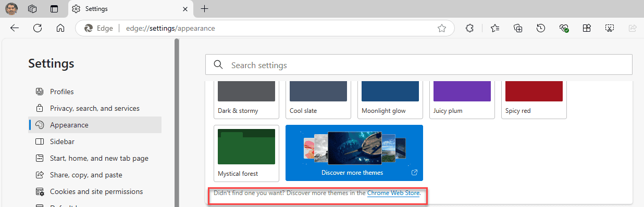Viewport: 644px width, 207px height.
Task: Take a screenshot with scissors icon
Action: 610,29
